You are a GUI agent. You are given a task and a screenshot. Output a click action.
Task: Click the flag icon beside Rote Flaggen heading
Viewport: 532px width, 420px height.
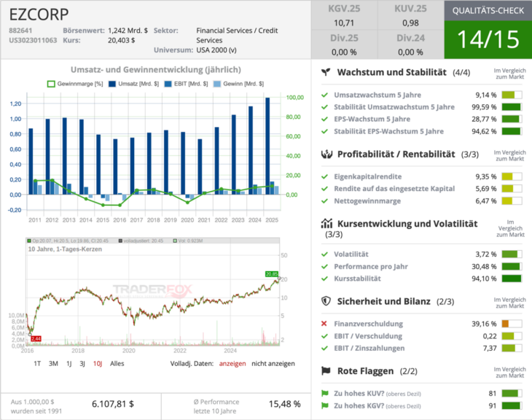click(x=327, y=371)
